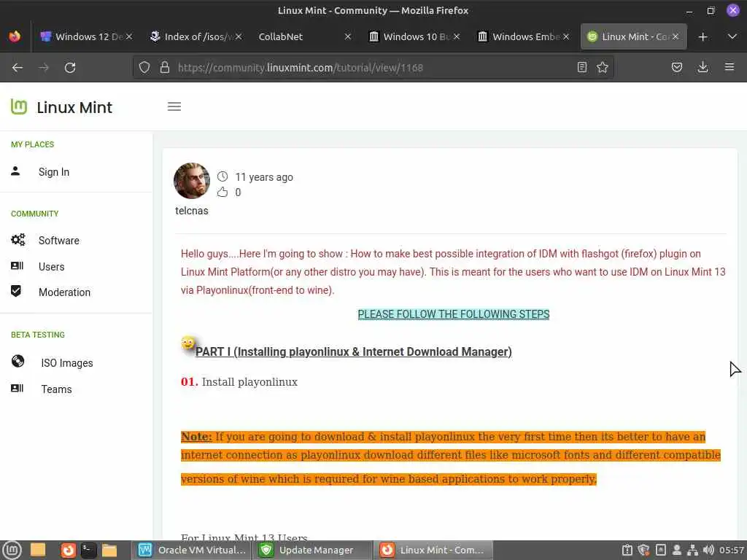Click the show desktop taskbar icon
The image size is (747, 560).
(x=38, y=550)
